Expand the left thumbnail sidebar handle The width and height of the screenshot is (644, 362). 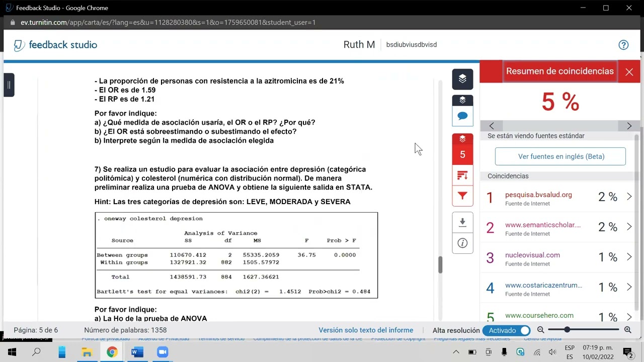point(9,85)
